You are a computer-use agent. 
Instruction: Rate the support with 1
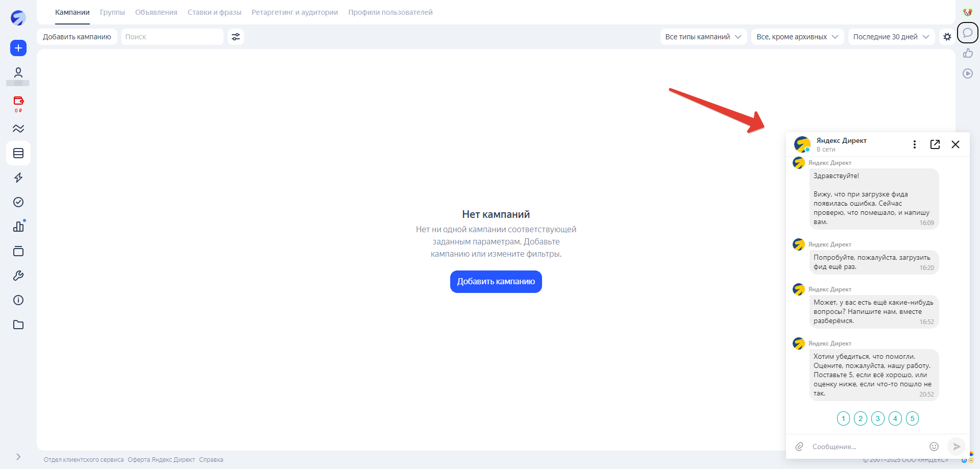[843, 418]
